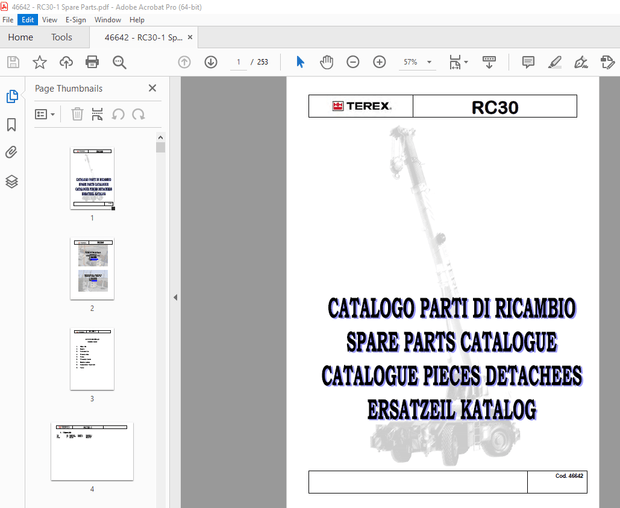This screenshot has height=508, width=620.
Task: Open the Help menu
Action: [137, 20]
